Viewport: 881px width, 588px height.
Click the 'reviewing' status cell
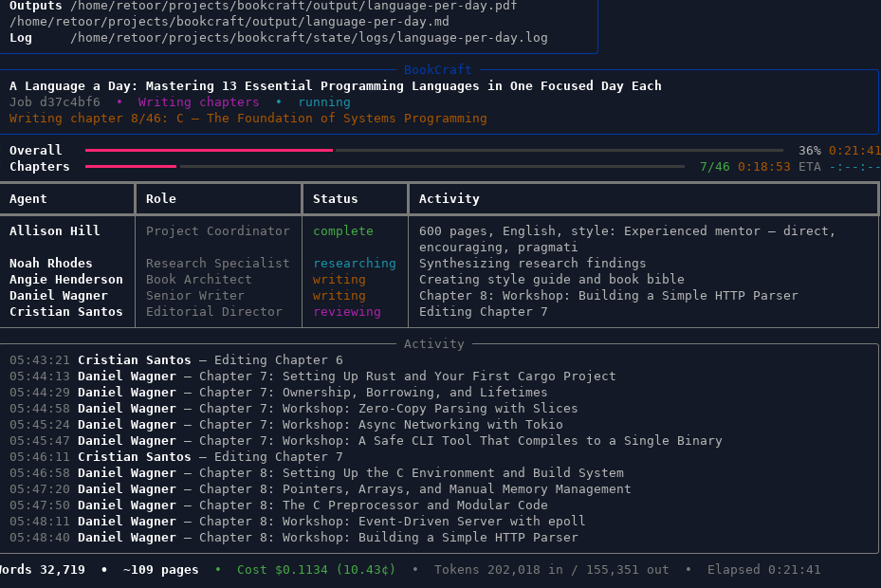[347, 312]
